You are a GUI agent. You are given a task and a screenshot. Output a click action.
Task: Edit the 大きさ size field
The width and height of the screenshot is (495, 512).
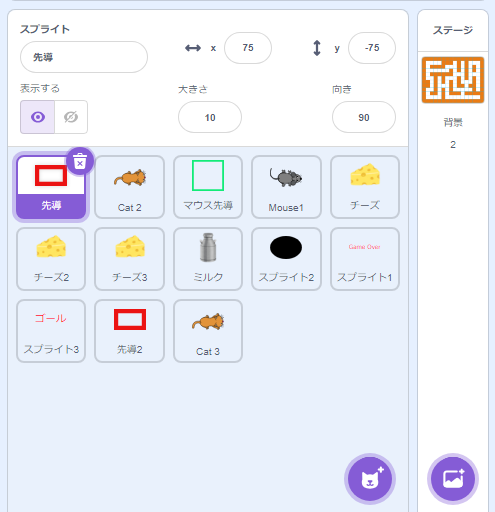210,117
